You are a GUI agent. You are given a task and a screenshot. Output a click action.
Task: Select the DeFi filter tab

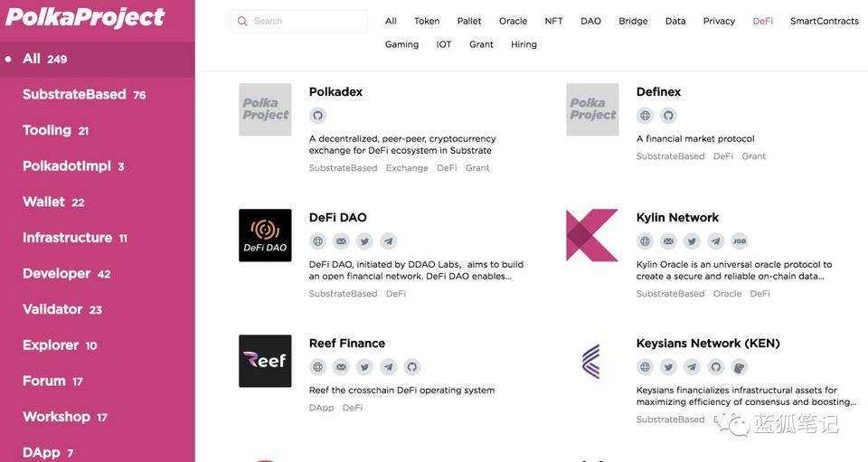pyautogui.click(x=763, y=21)
